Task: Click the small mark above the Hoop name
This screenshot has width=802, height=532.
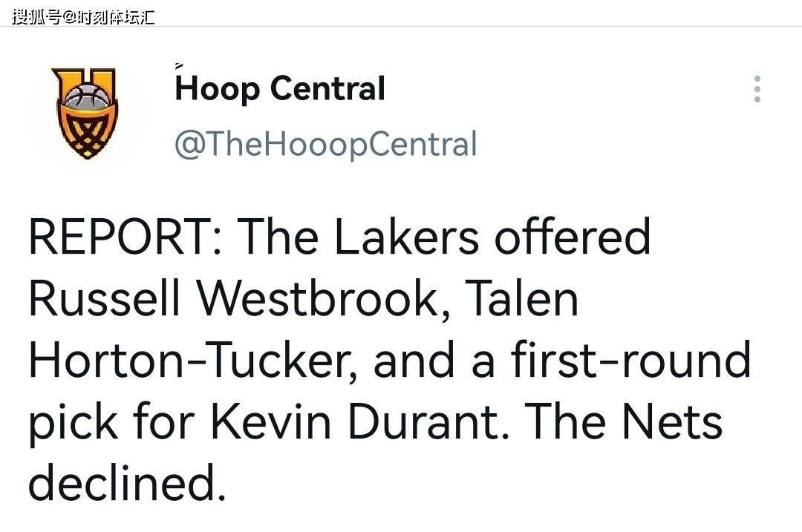Action: [178, 65]
